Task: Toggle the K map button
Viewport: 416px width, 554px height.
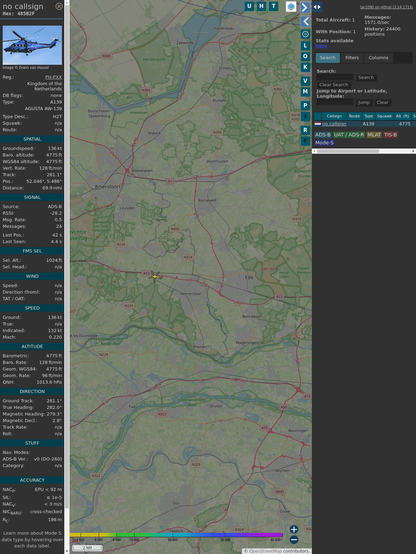Action: [305, 67]
